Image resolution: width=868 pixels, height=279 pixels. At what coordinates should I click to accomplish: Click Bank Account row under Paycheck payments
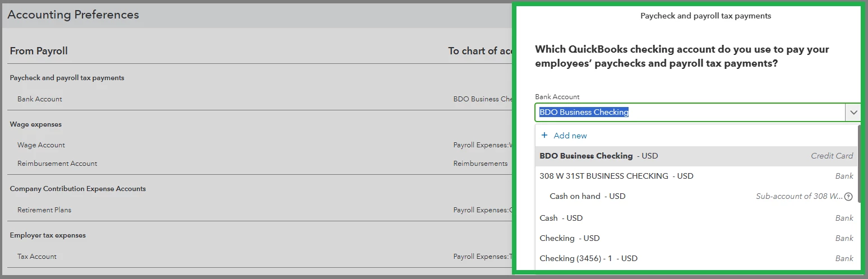(260, 99)
